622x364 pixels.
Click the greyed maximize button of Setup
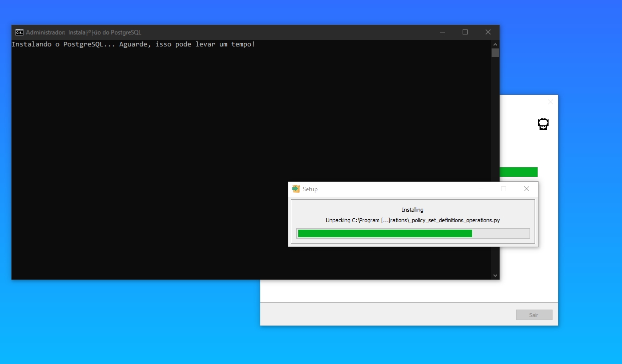[x=504, y=189]
